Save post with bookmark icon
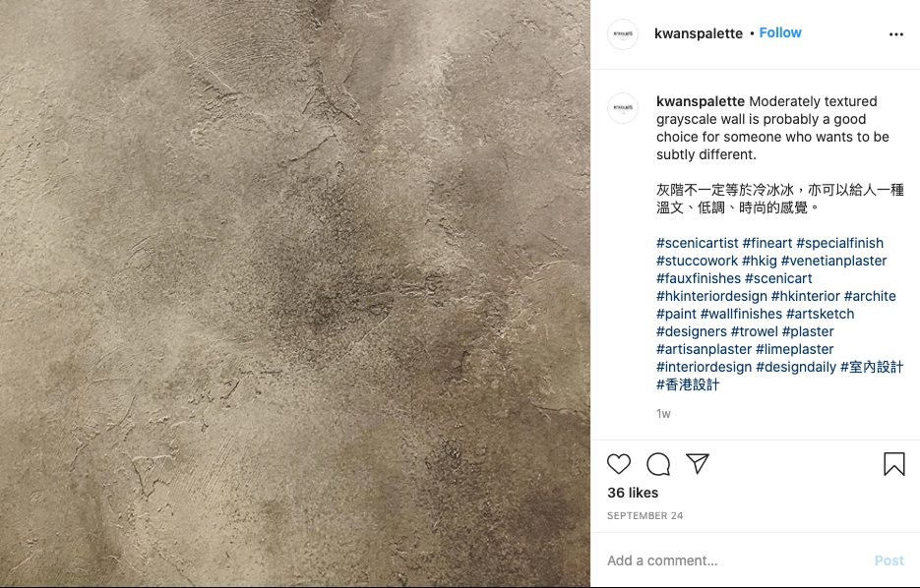 pyautogui.click(x=894, y=464)
